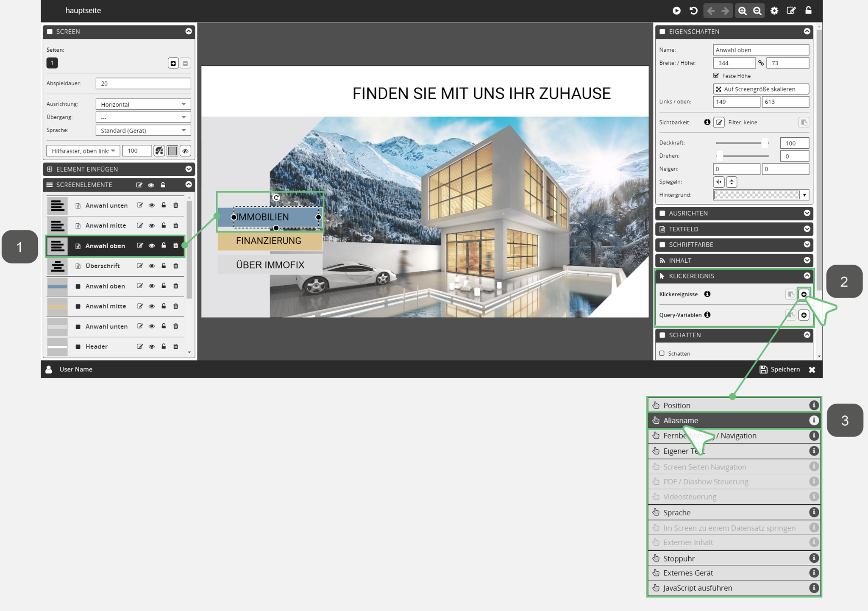868x611 pixels.
Task: Click the Deckkraft slider handle
Action: [x=764, y=143]
